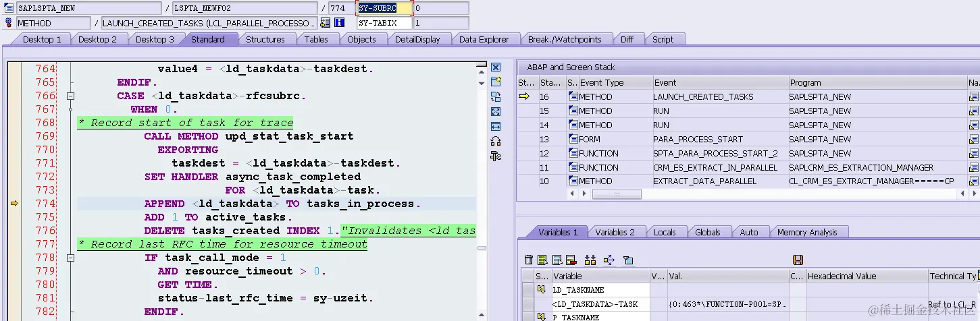Click the SY-SUBRC field
This screenshot has width=980, height=321.
click(384, 8)
